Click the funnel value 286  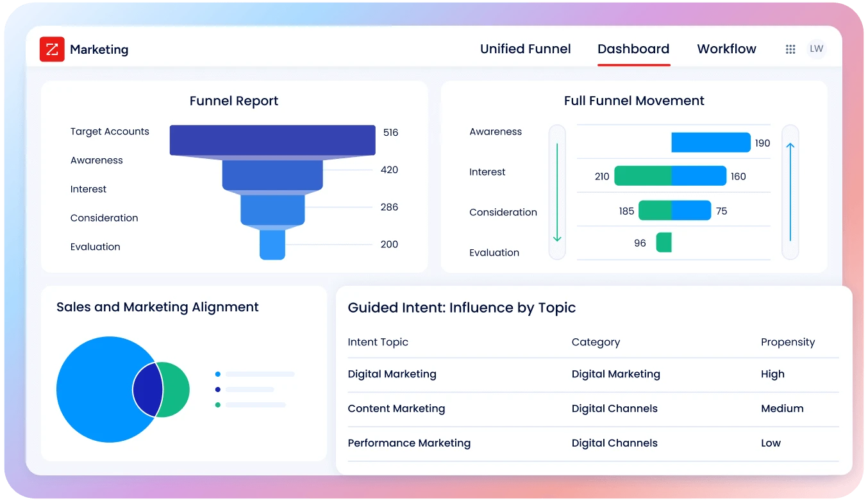[x=389, y=207]
